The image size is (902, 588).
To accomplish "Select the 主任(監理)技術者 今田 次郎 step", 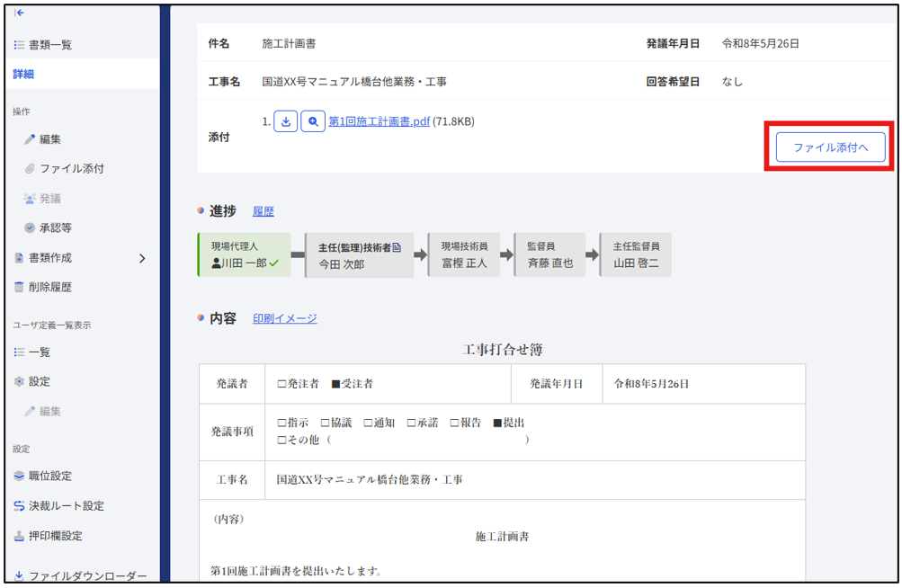I will [360, 255].
